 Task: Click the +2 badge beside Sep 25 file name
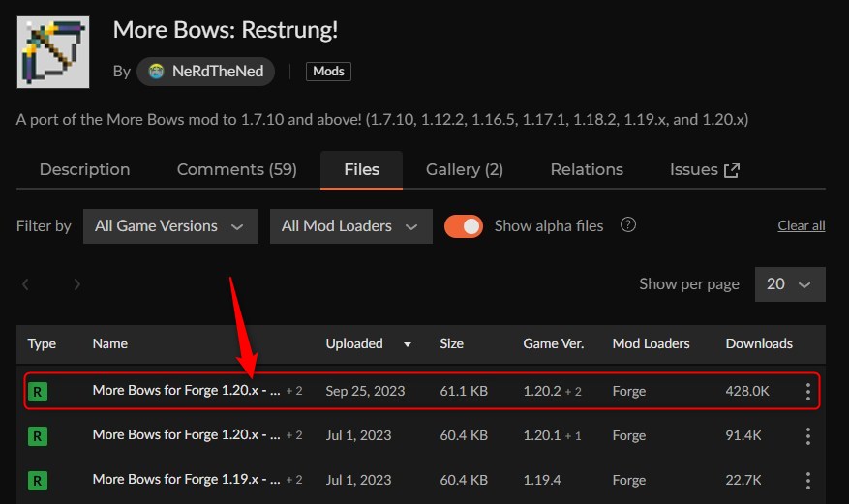pyautogui.click(x=294, y=391)
